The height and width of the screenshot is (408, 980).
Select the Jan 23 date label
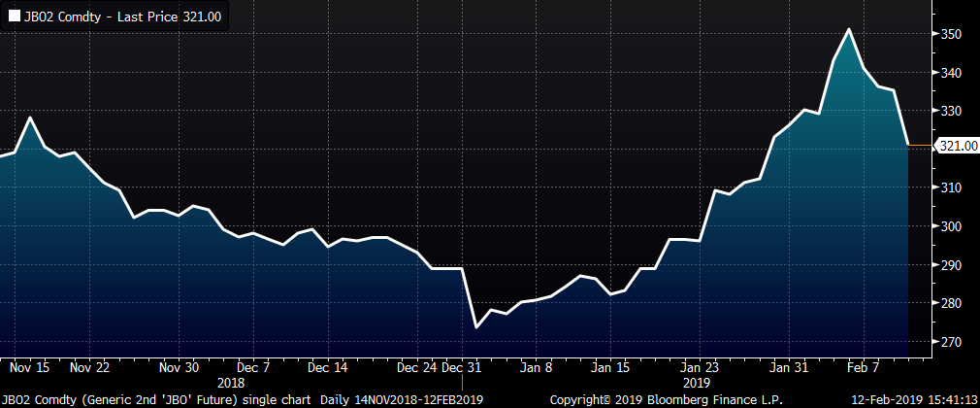pyautogui.click(x=700, y=368)
